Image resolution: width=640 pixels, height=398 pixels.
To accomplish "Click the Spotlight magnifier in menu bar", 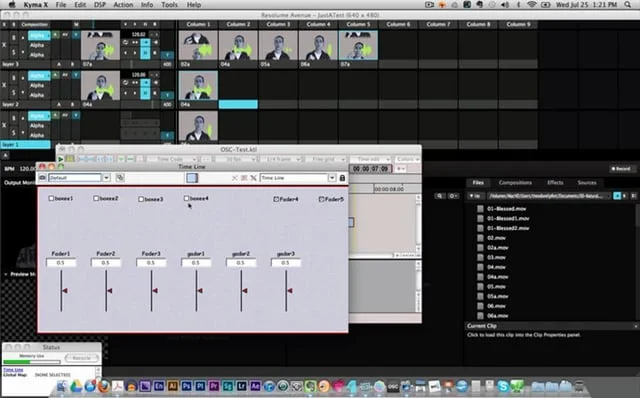I will click(x=627, y=5).
